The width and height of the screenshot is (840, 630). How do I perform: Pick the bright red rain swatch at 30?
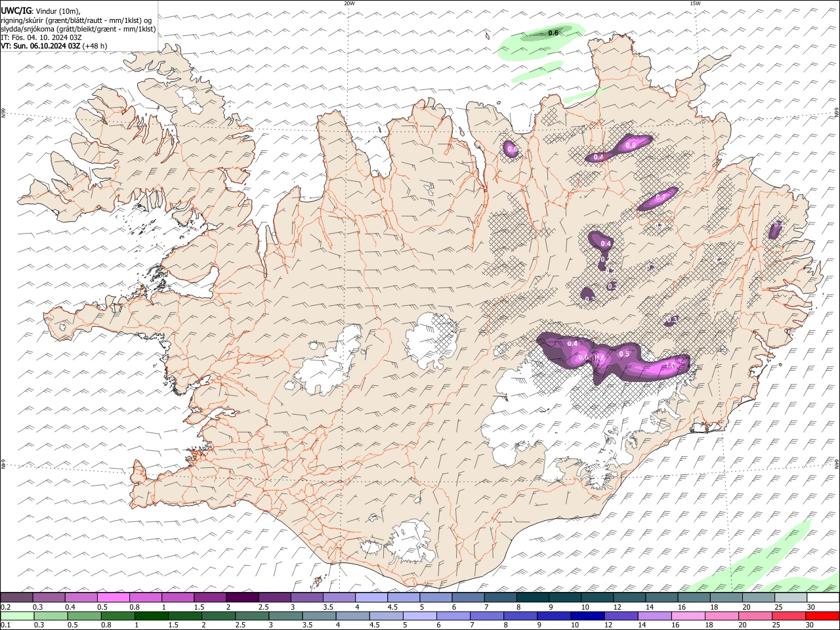point(822,616)
